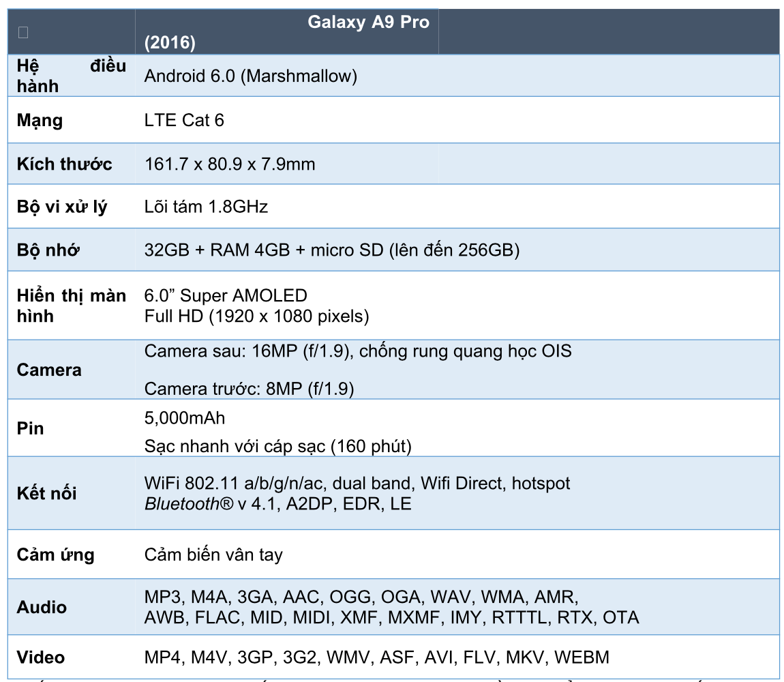784x682 pixels.
Task: Click the 'Galaxy A9 Pro (2016)' header
Action: coord(287,32)
